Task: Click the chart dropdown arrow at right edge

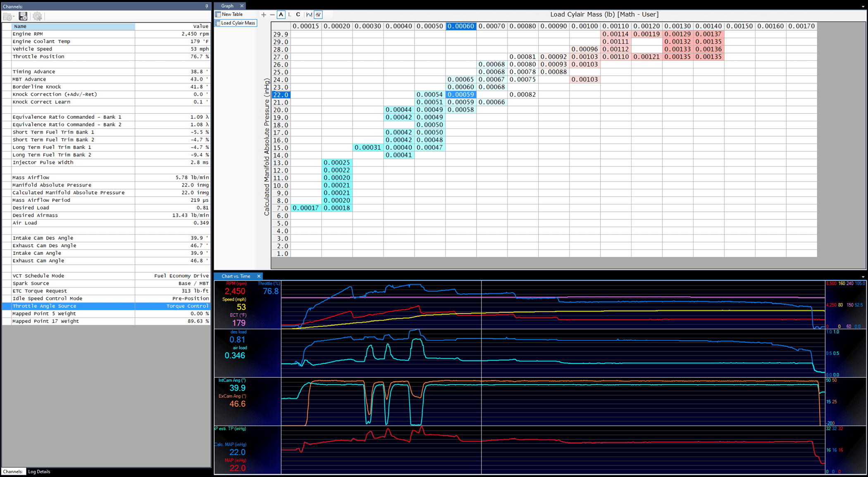Action: pyautogui.click(x=863, y=277)
